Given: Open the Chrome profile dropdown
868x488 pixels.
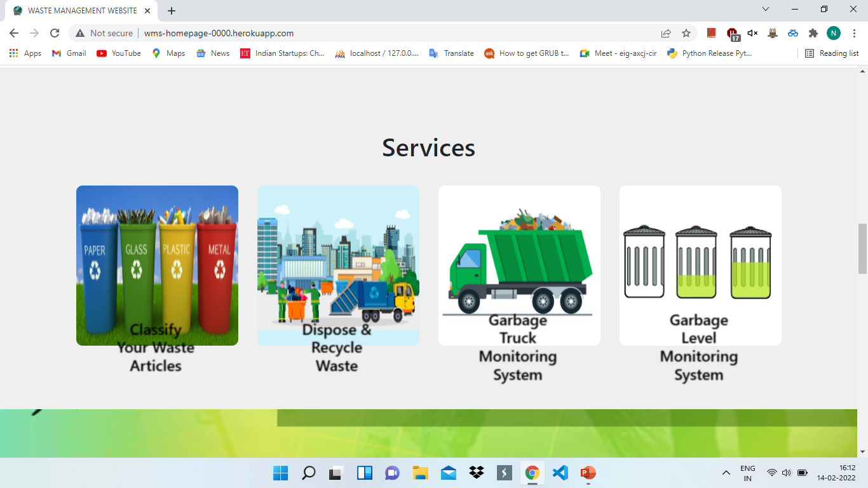Looking at the screenshot, I should [x=834, y=33].
